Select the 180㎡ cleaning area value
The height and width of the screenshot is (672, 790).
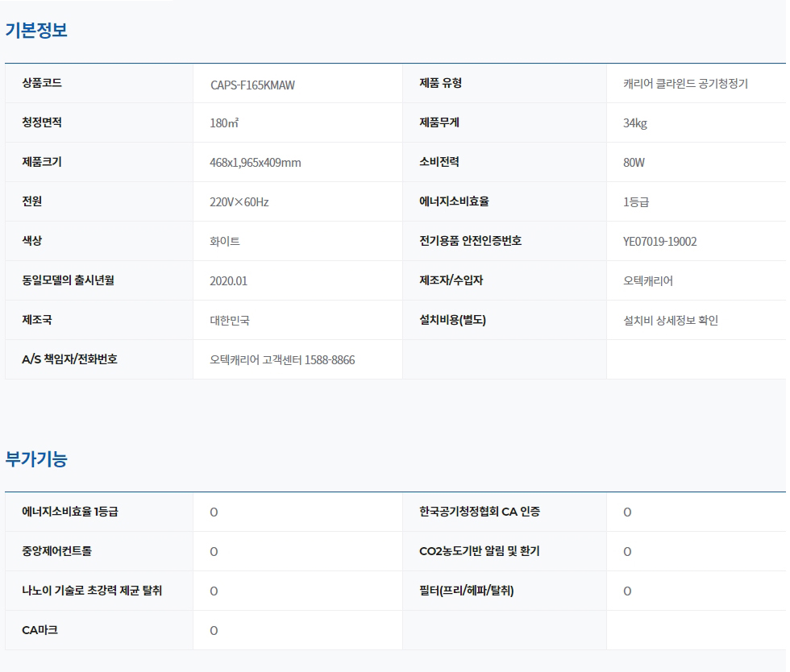pyautogui.click(x=224, y=123)
